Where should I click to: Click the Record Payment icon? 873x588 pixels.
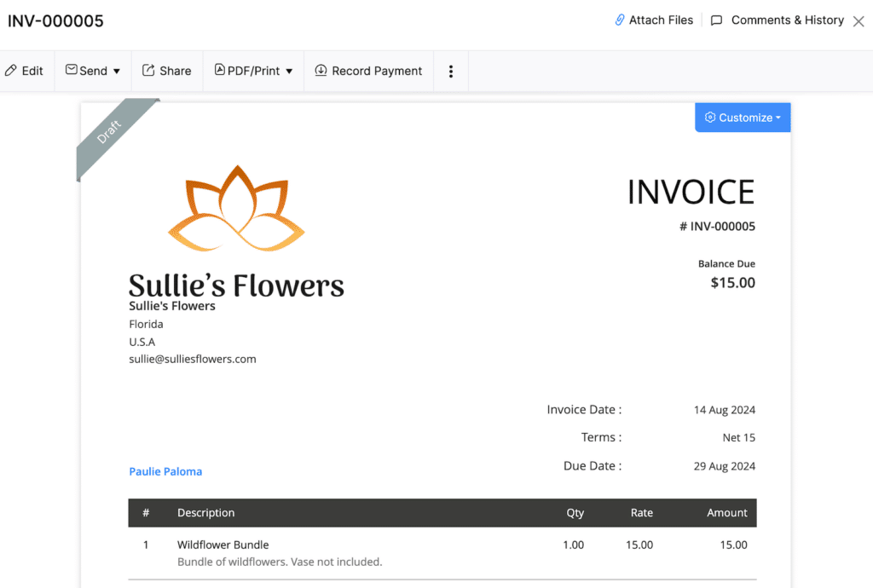[322, 71]
